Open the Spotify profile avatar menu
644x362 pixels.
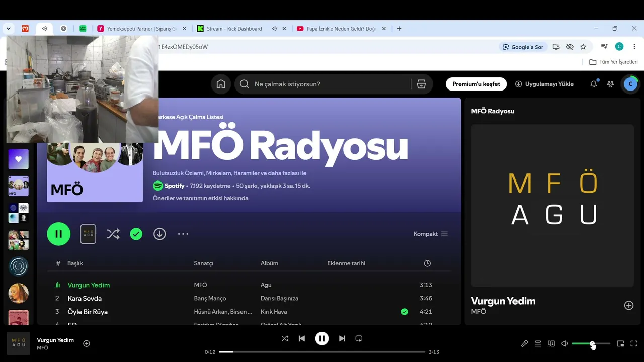pos(631,84)
